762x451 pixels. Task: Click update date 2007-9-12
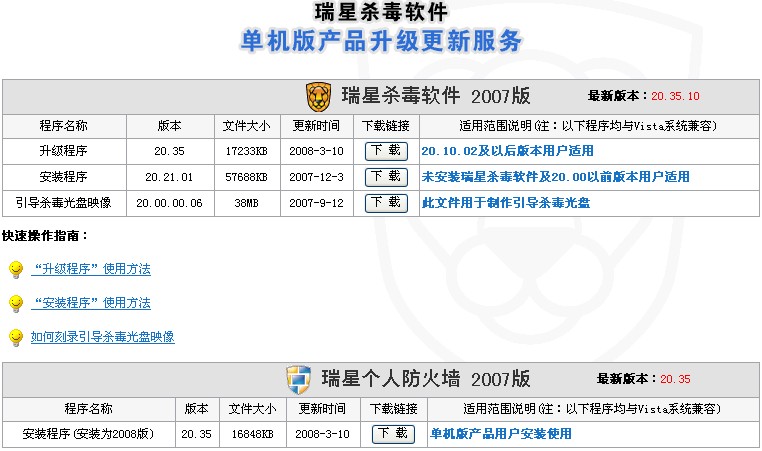point(316,203)
